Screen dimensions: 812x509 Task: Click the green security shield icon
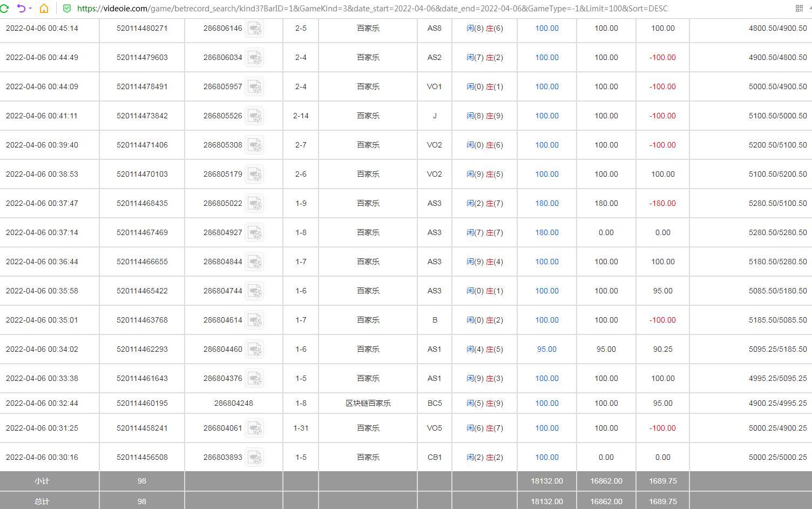tap(67, 9)
